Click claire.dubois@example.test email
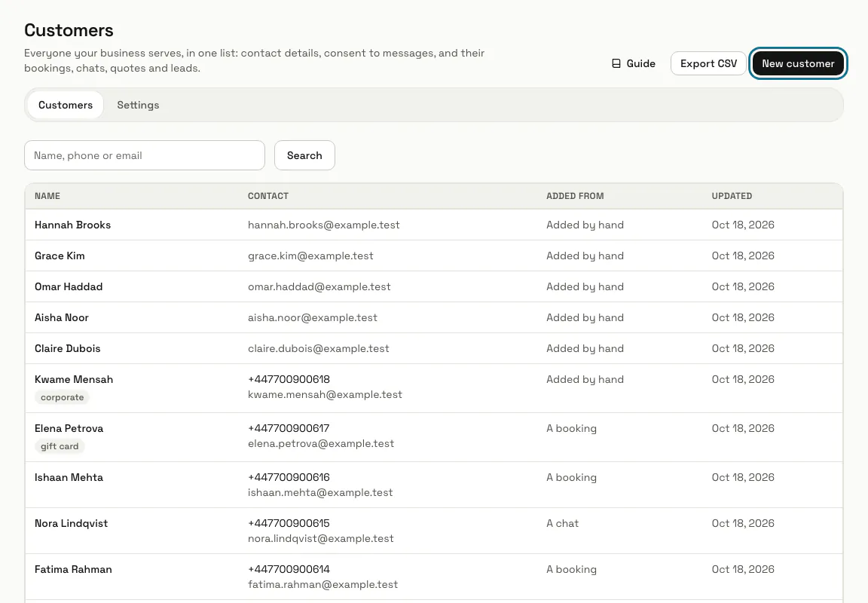868x603 pixels. coord(318,349)
